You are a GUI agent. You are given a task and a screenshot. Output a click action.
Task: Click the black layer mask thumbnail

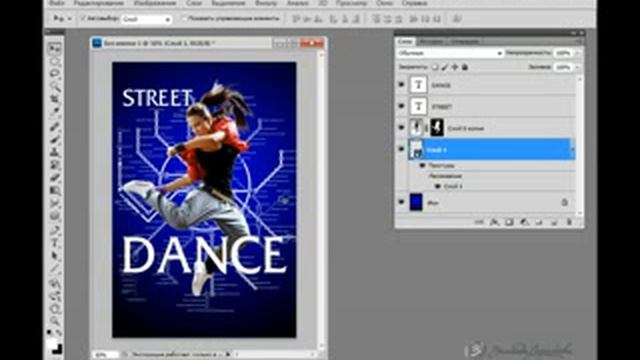tap(437, 128)
